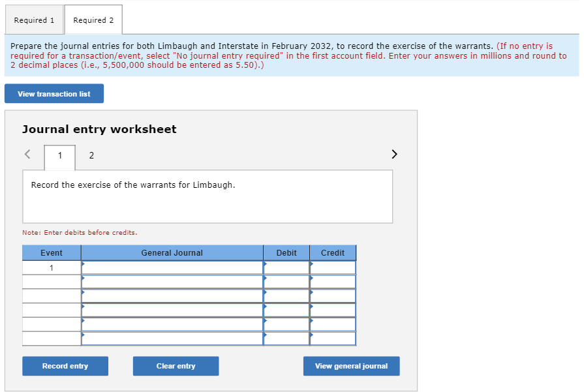Click the Credit field in third row
Viewport: 584px width, 392px height.
click(x=333, y=296)
